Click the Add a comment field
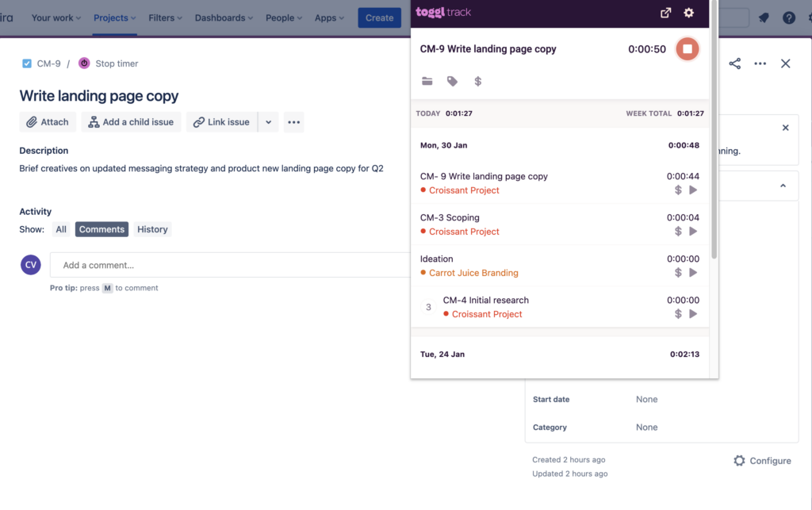The height and width of the screenshot is (510, 812). coord(230,265)
